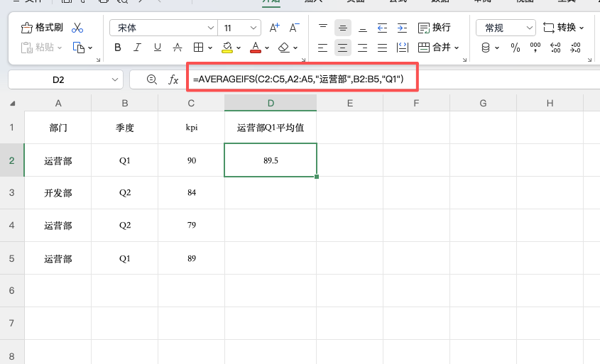Click the cell borders icon

pyautogui.click(x=199, y=48)
